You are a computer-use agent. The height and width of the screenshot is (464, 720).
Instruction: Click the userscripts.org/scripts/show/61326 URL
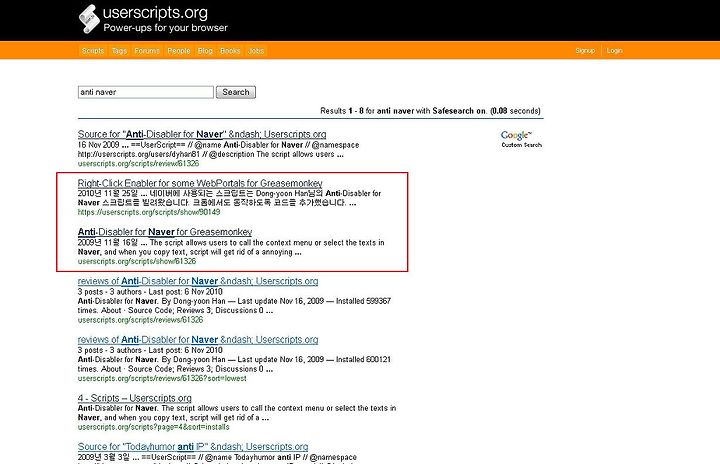point(137,261)
